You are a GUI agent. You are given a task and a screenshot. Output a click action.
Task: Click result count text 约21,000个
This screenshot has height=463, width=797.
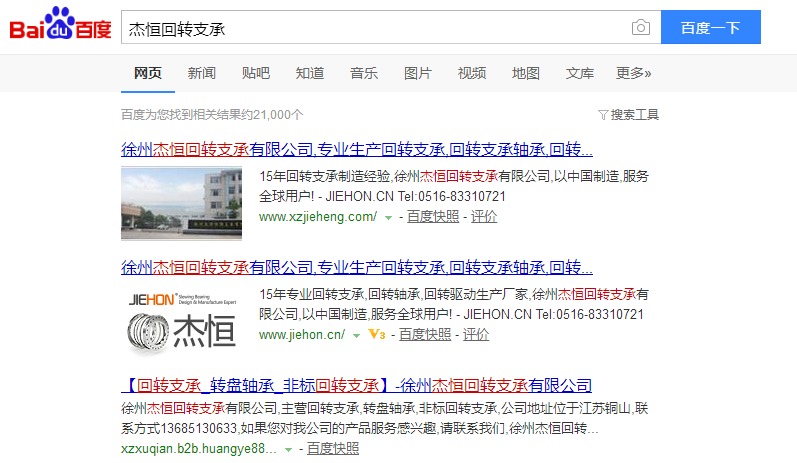[212, 115]
